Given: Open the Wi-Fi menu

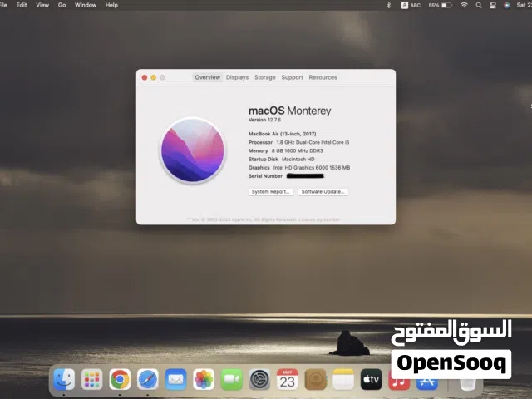Looking at the screenshot, I should tap(464, 6).
